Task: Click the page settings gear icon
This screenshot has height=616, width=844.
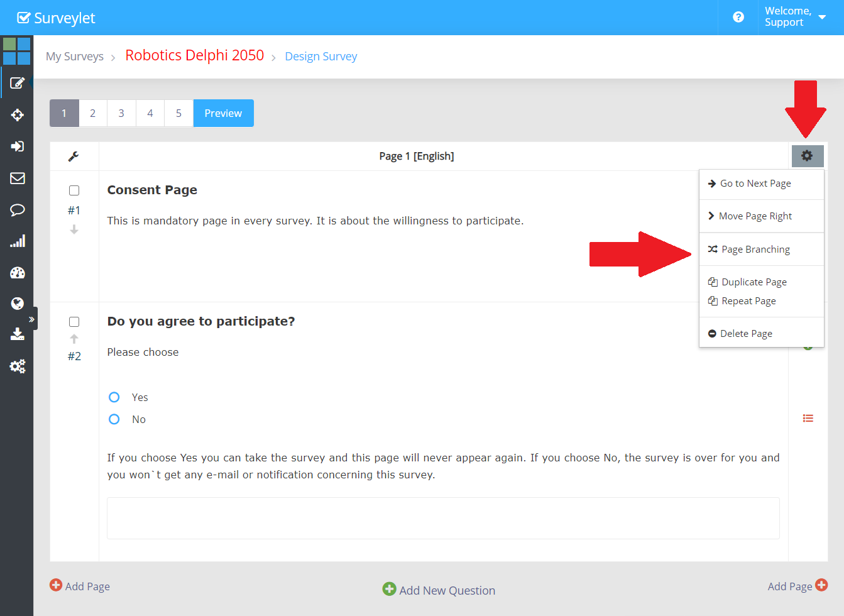Action: tap(807, 156)
